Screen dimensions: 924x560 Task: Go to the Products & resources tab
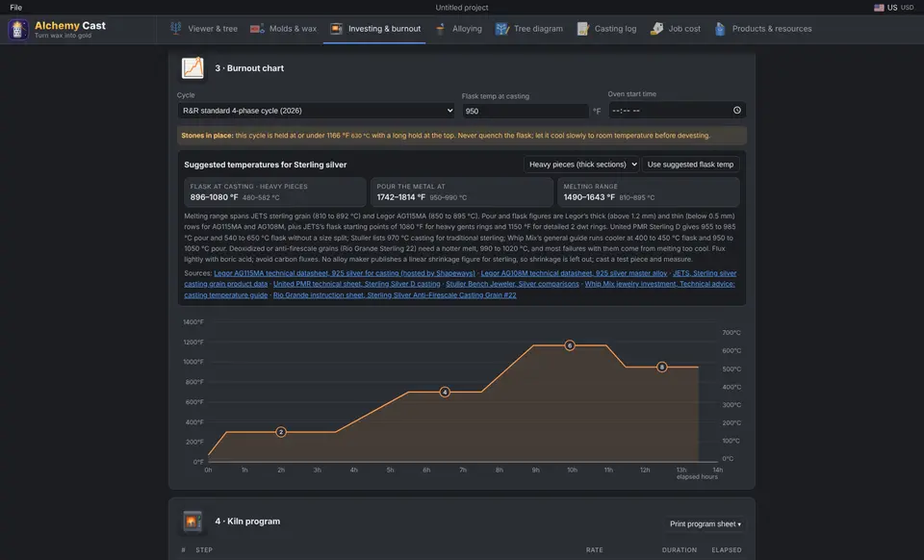(x=763, y=28)
